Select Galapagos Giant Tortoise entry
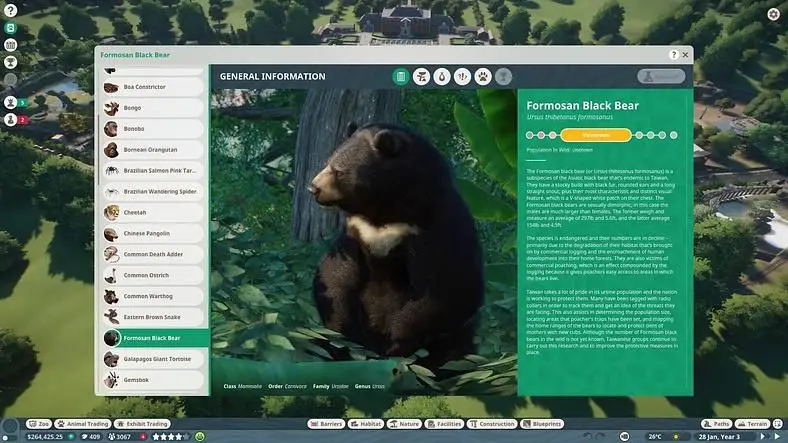 153,359
